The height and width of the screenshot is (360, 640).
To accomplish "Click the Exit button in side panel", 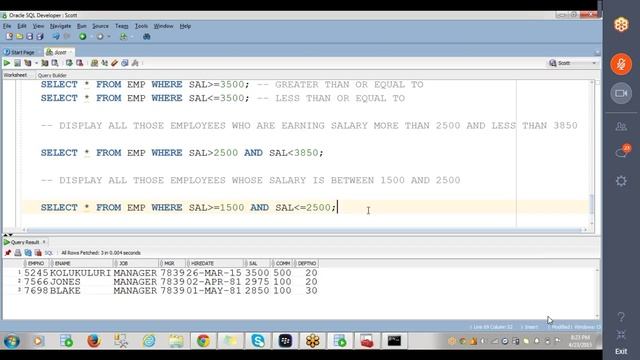I will (x=621, y=351).
